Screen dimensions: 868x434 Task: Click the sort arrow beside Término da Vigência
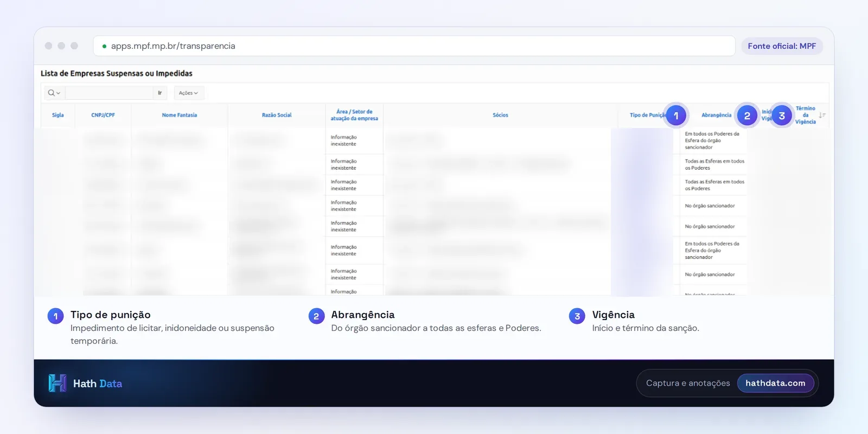822,115
